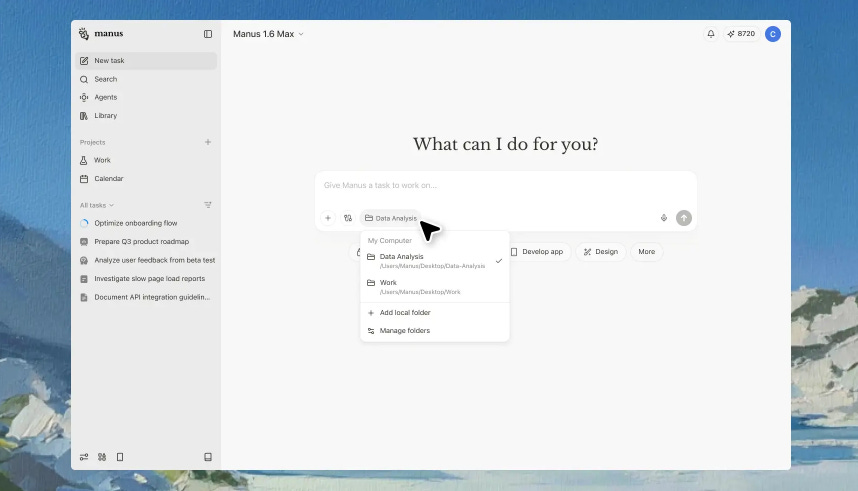This screenshot has width=858, height=491.
Task: Click the Manus logo icon
Action: [x=84, y=34]
